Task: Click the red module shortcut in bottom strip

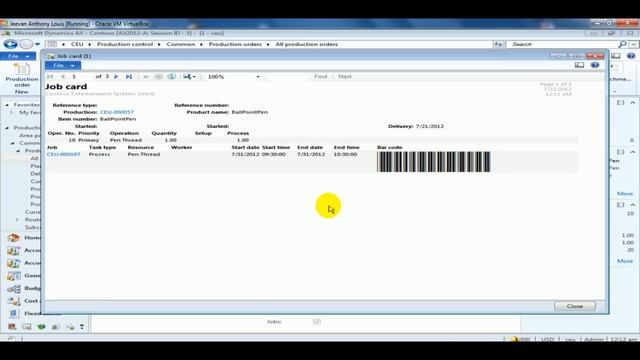Action: click(12, 327)
